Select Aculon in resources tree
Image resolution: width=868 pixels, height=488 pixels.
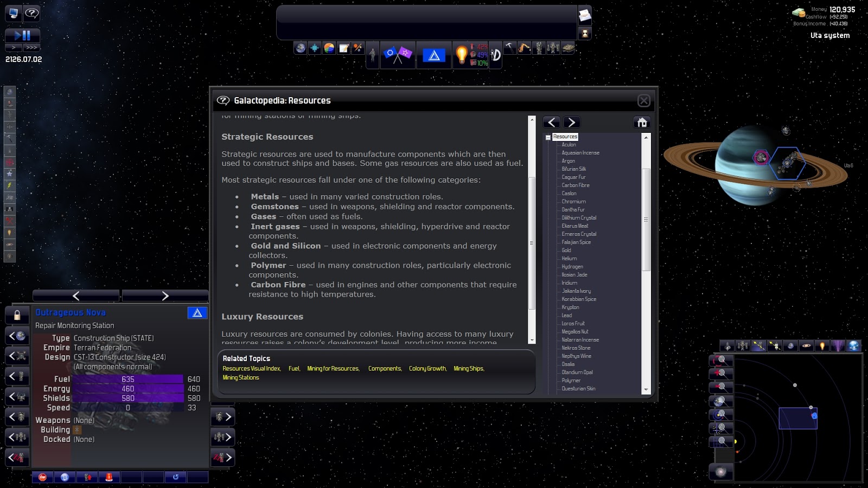[569, 145]
